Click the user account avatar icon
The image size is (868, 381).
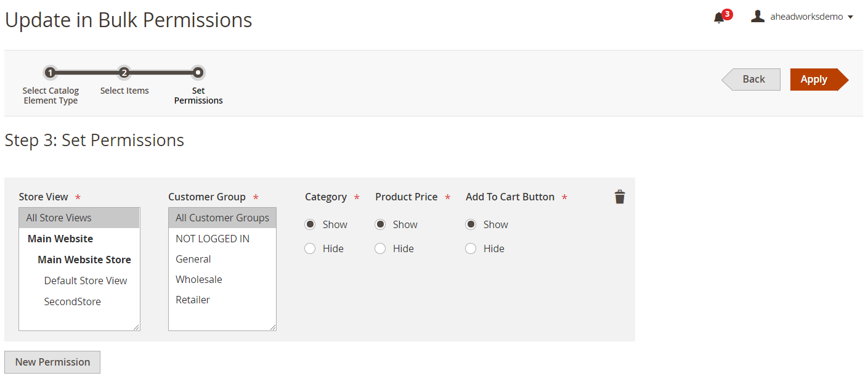pyautogui.click(x=758, y=17)
